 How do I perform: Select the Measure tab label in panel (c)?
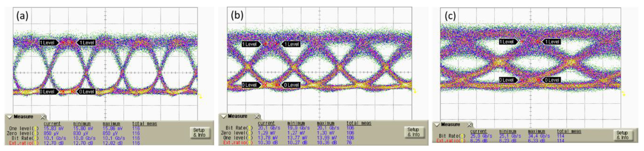coord(450,124)
